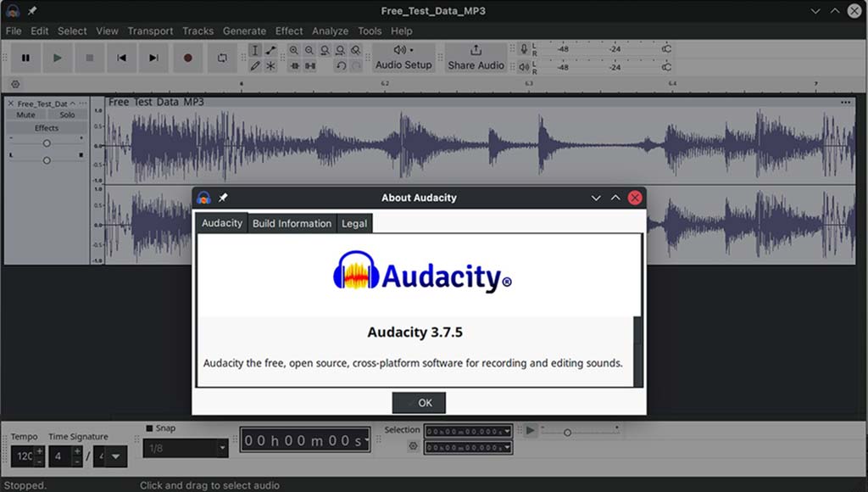This screenshot has width=868, height=492.
Task: Click OK in About Audacity dialog
Action: click(419, 403)
